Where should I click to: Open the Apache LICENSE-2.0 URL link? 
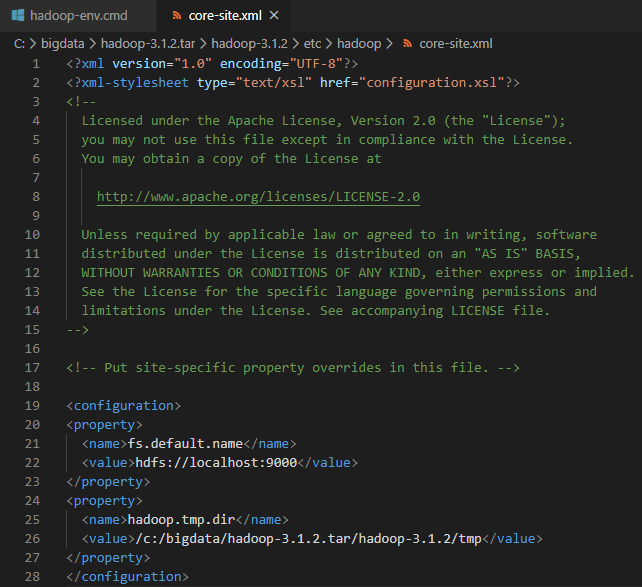258,197
